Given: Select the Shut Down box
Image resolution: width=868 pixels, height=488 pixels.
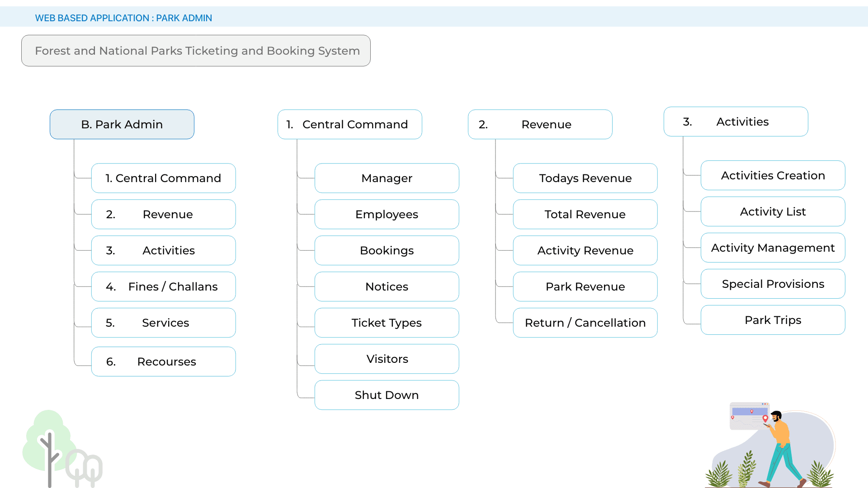Looking at the screenshot, I should pyautogui.click(x=387, y=395).
